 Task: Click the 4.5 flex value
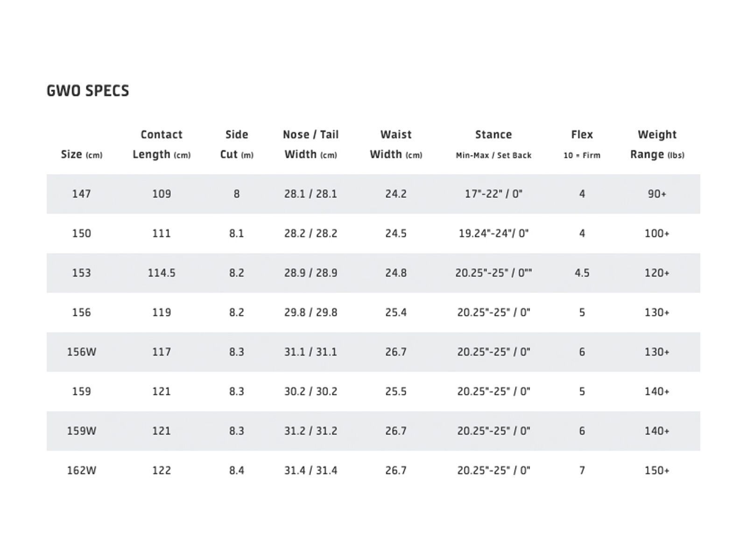point(582,273)
